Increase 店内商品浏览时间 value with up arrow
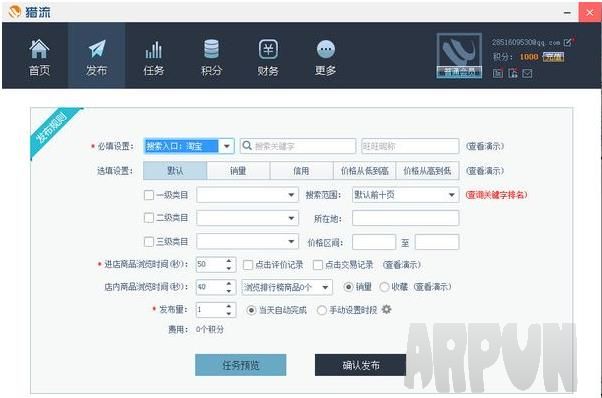 (229, 283)
